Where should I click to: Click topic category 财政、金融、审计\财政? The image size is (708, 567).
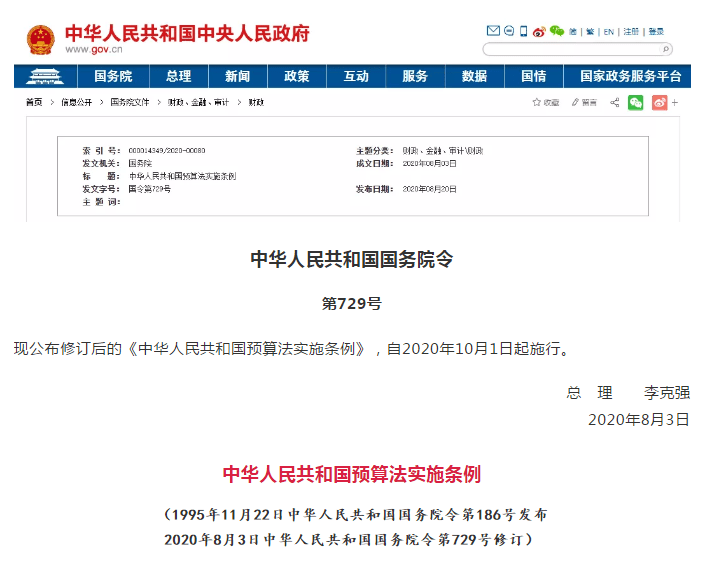(442, 151)
